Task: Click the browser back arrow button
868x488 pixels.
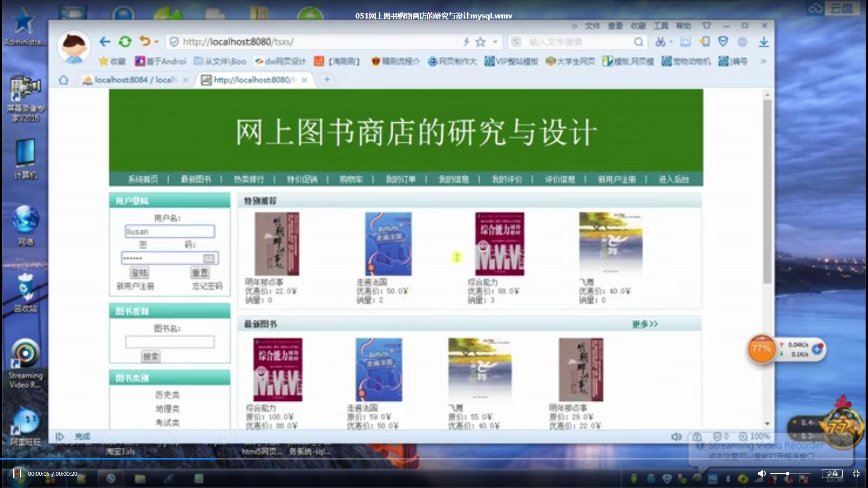Action: coord(105,42)
